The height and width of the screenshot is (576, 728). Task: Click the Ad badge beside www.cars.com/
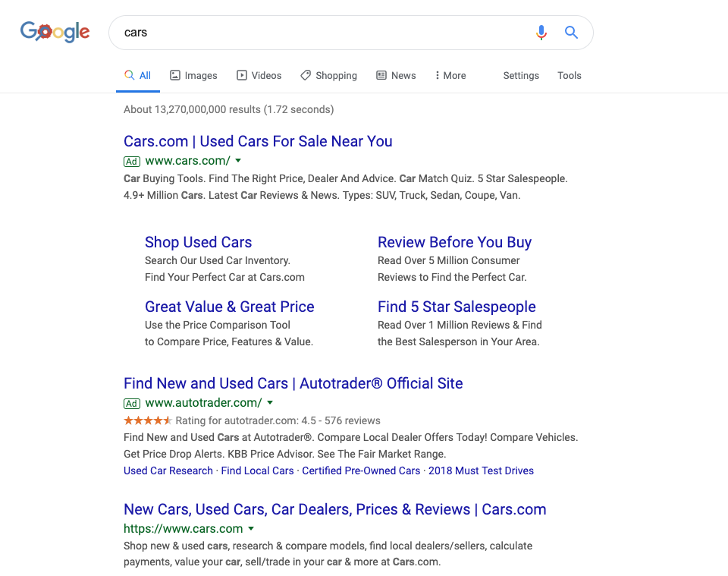[132, 161]
